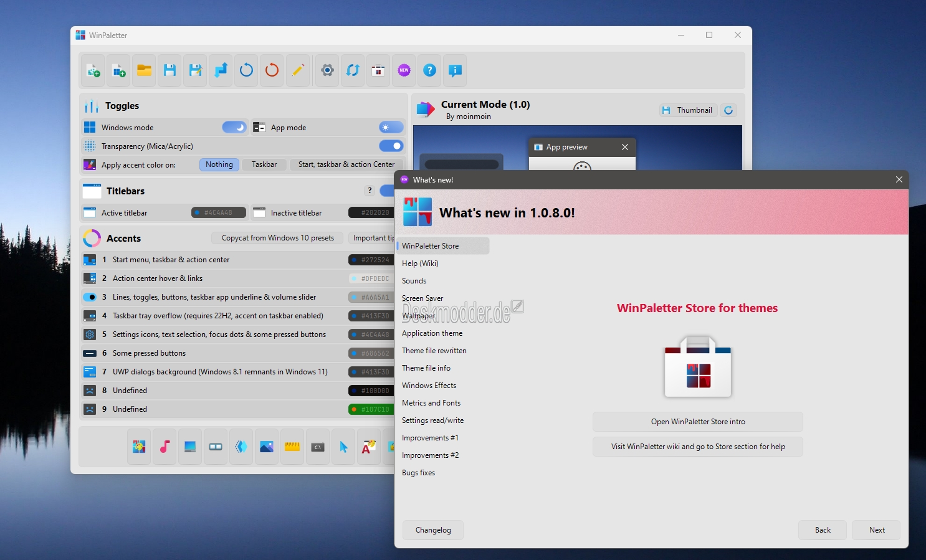
Task: Open fonts theme red letter A icon
Action: [x=369, y=447]
